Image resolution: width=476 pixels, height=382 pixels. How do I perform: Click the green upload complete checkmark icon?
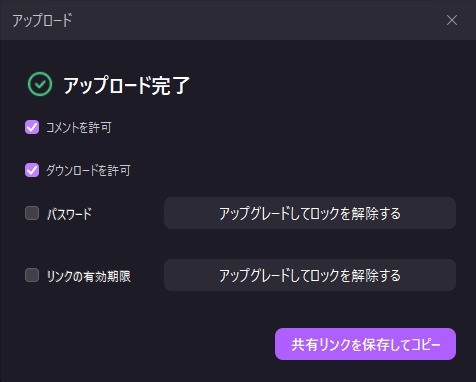[x=40, y=84]
